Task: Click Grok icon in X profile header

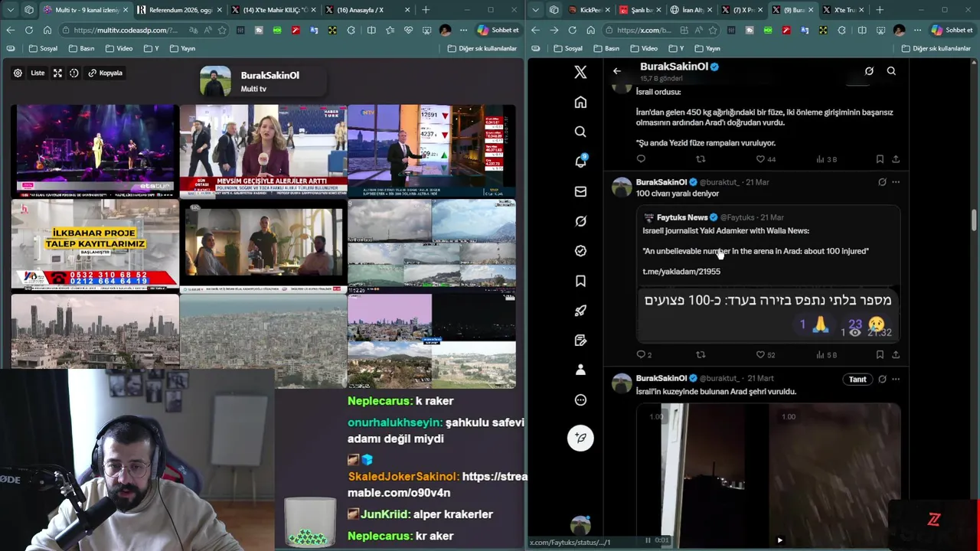Action: (869, 71)
